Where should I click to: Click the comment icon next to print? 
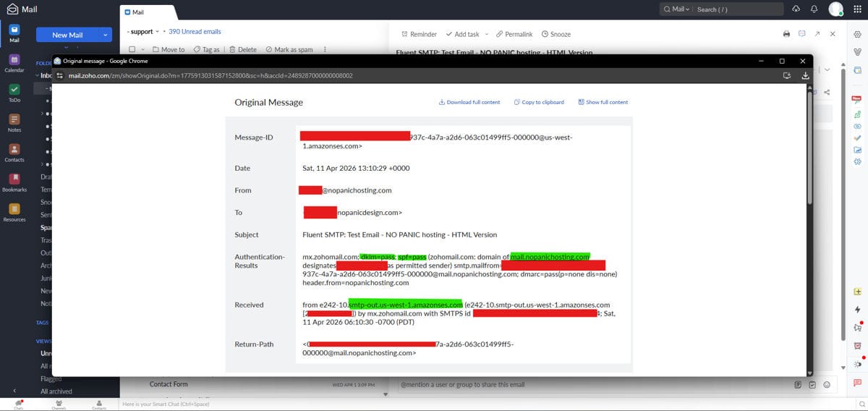(801, 34)
